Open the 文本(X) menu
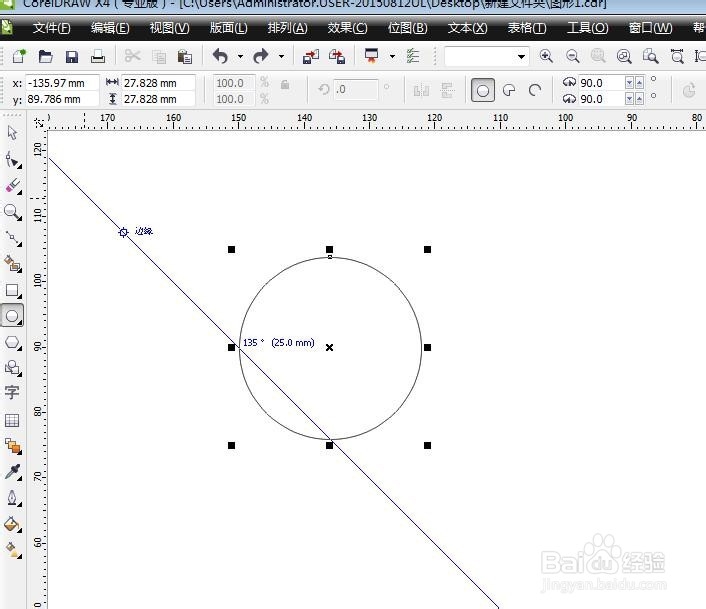This screenshot has height=609, width=706. 467,28
